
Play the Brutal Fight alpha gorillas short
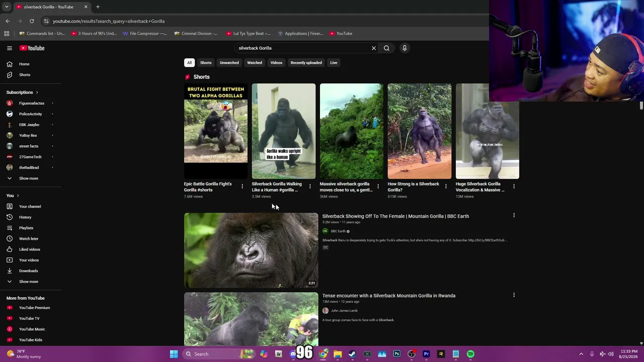[x=216, y=131]
